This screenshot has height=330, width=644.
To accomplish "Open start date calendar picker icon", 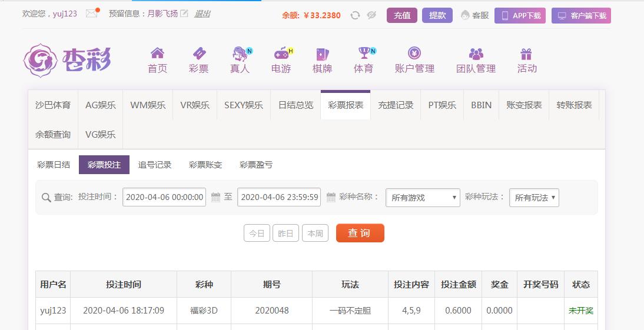I will click(x=215, y=197).
